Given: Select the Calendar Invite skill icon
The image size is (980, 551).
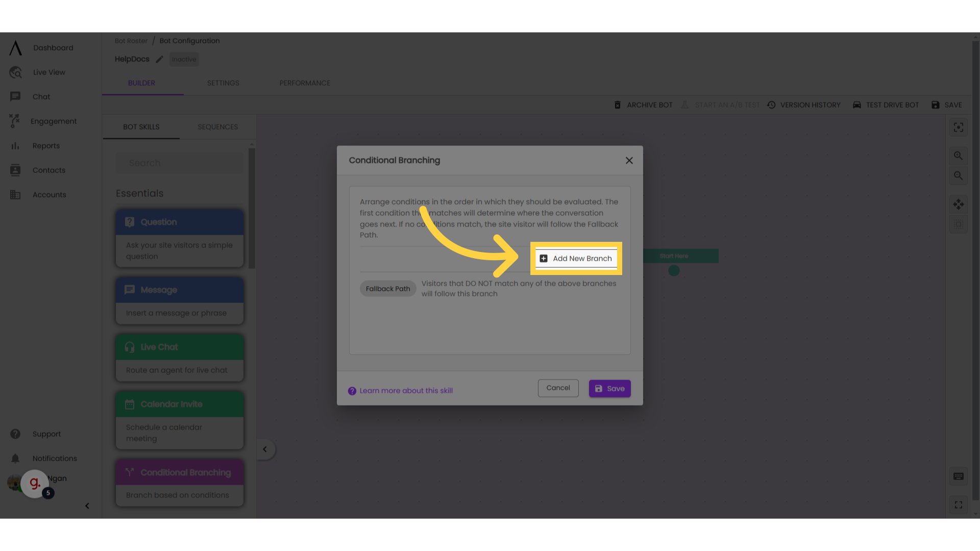Looking at the screenshot, I should [x=129, y=405].
